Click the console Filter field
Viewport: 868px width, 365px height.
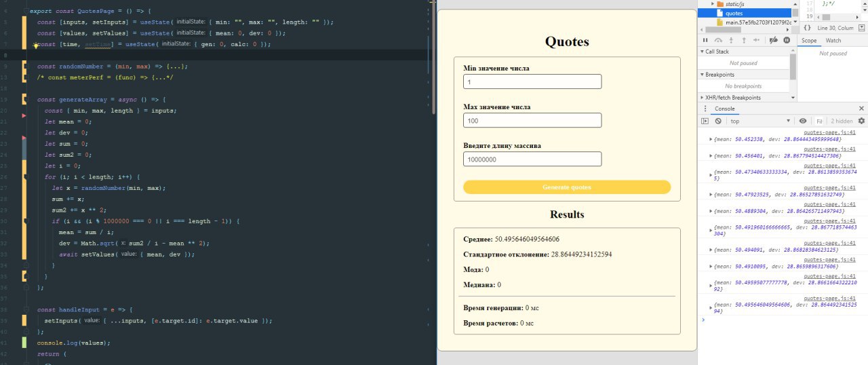820,121
